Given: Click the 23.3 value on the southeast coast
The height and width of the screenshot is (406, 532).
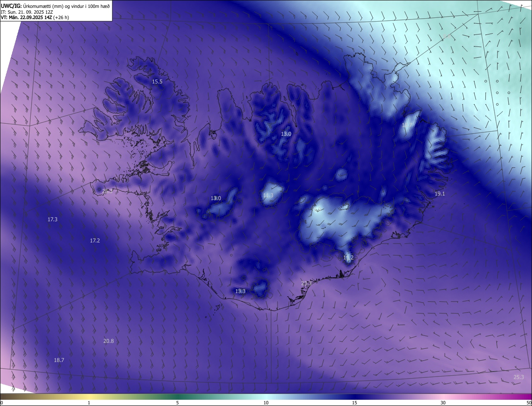Looking at the screenshot, I should [x=306, y=283].
